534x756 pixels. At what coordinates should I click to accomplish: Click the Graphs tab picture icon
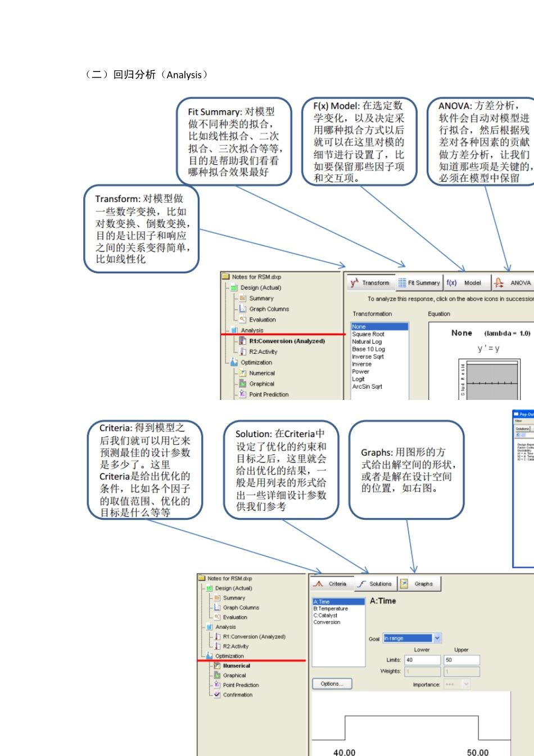click(404, 584)
